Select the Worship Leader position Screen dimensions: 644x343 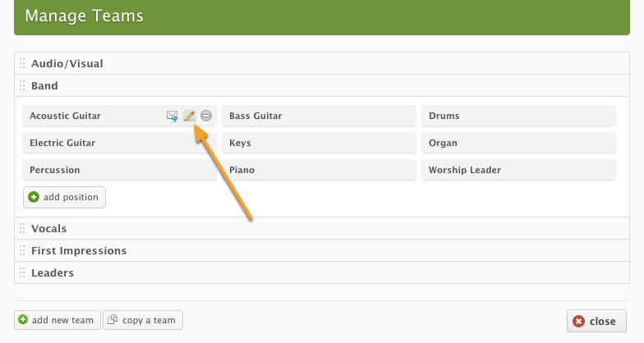point(519,170)
